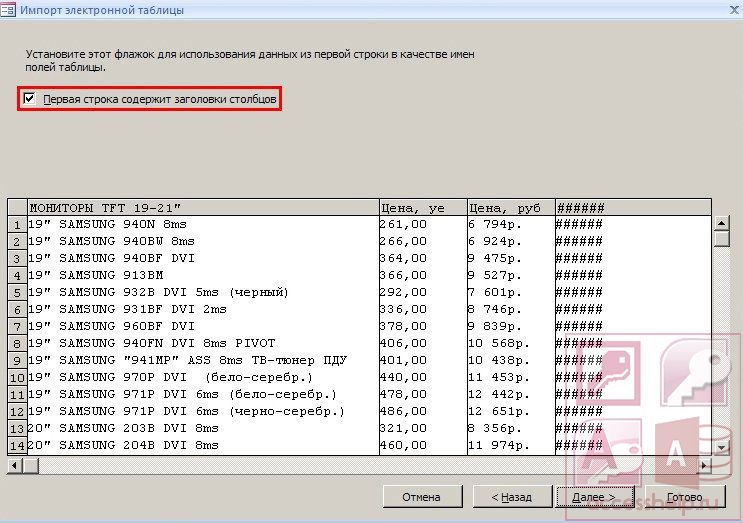The width and height of the screenshot is (743, 523).
Task: Click ruble price cell '11 453р.'
Action: click(511, 378)
